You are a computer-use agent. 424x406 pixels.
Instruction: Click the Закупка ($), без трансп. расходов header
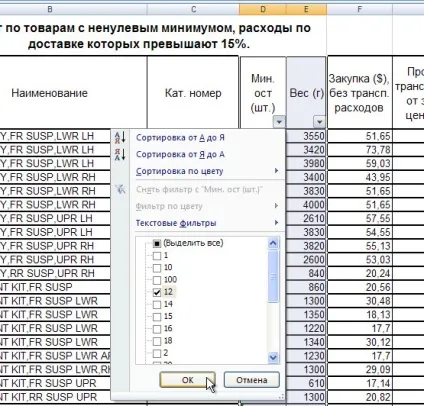359,93
